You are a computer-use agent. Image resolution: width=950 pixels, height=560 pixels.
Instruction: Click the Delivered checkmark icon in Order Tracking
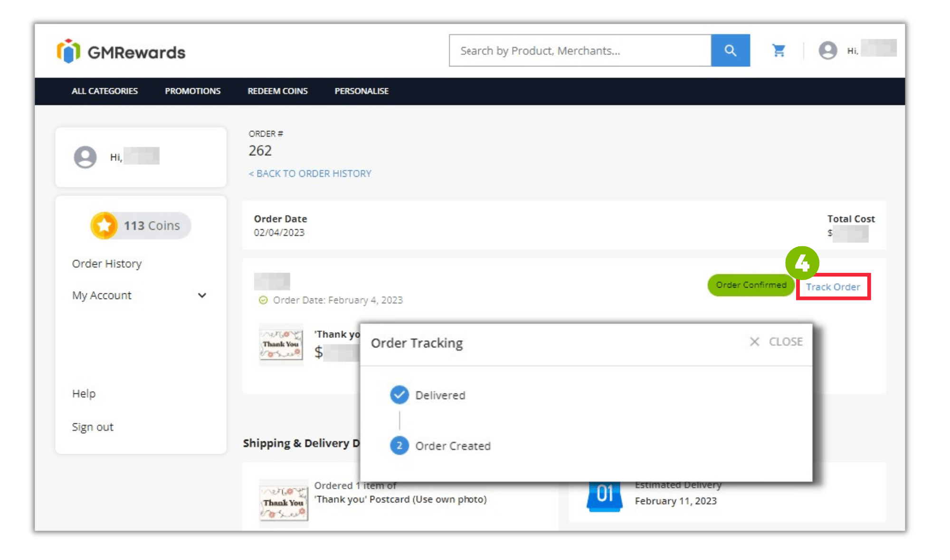coord(399,394)
